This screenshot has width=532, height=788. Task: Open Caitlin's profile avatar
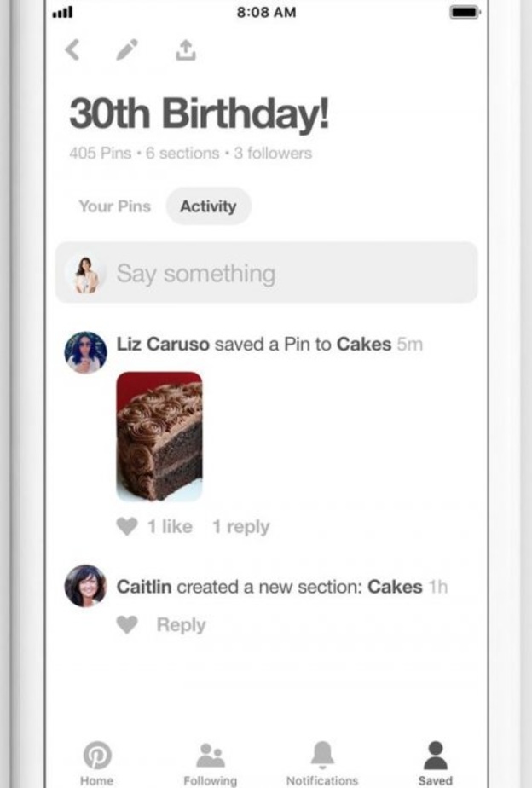(85, 586)
